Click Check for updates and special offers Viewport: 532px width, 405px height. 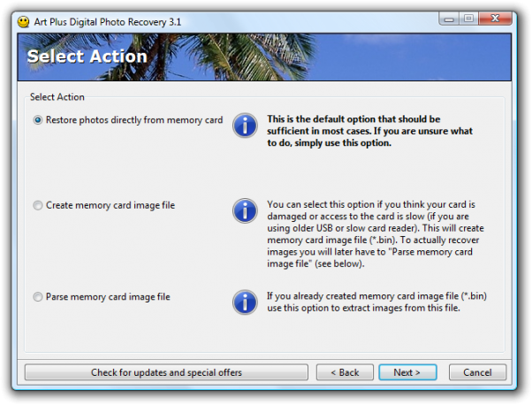tap(166, 372)
